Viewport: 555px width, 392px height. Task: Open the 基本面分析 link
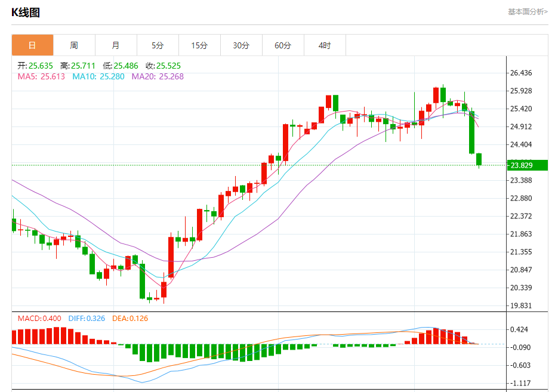click(528, 12)
